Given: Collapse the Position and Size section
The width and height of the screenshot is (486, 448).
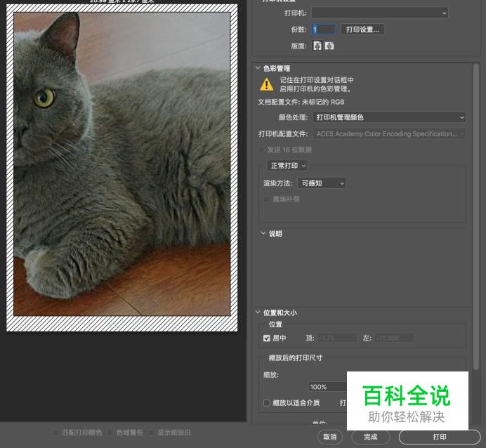Looking at the screenshot, I should [258, 312].
